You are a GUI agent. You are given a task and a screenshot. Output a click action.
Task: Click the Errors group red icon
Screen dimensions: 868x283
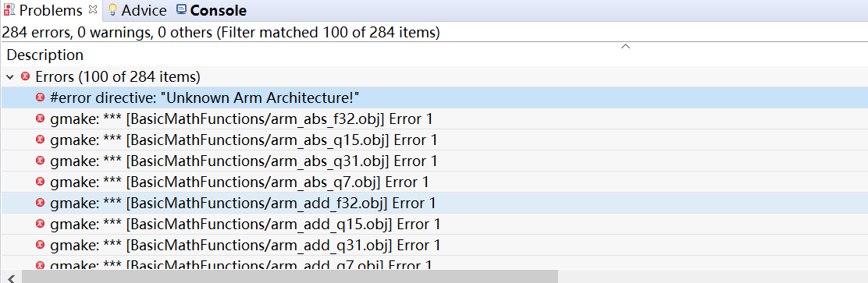click(25, 76)
